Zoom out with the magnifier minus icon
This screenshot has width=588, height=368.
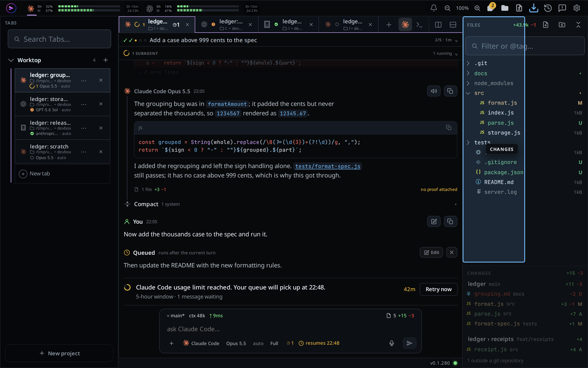pos(447,8)
